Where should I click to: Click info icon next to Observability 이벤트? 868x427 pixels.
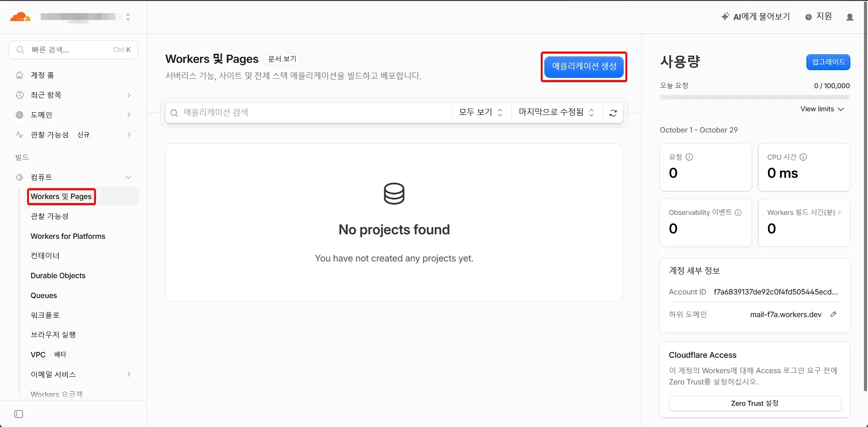pos(738,213)
